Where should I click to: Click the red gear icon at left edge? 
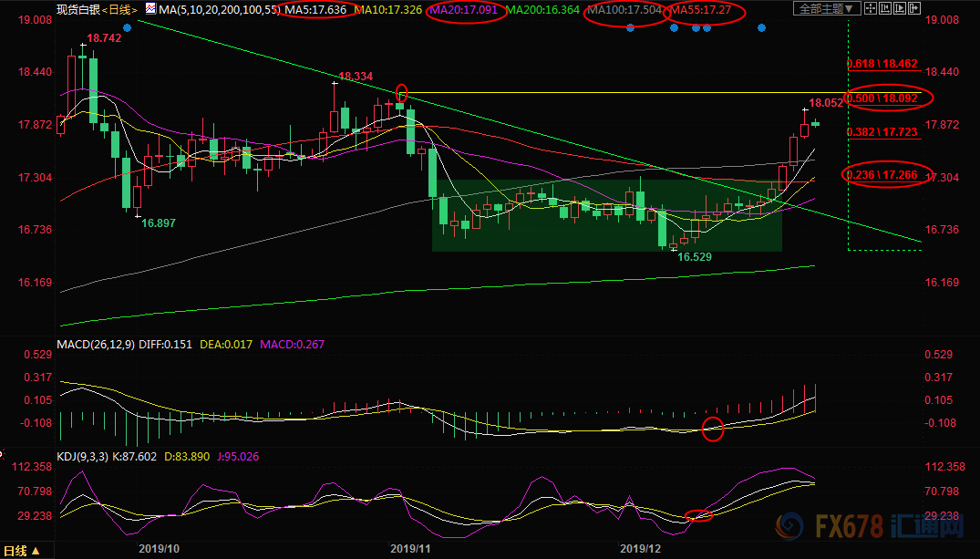point(3,452)
